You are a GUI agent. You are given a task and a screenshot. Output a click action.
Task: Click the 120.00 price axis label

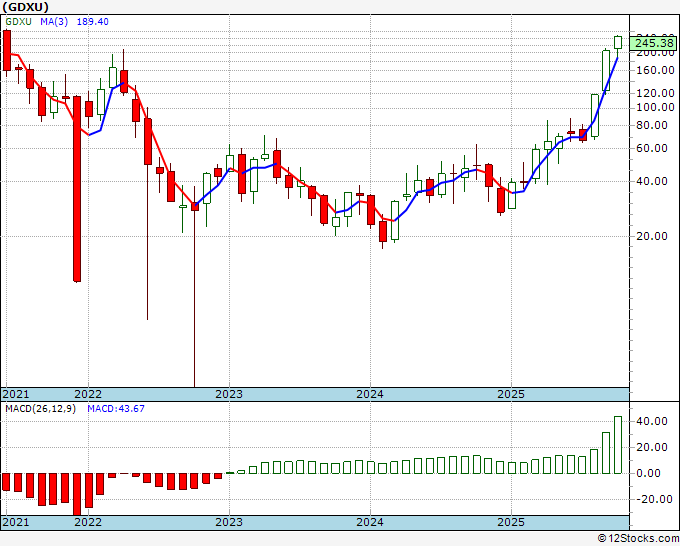click(x=655, y=93)
